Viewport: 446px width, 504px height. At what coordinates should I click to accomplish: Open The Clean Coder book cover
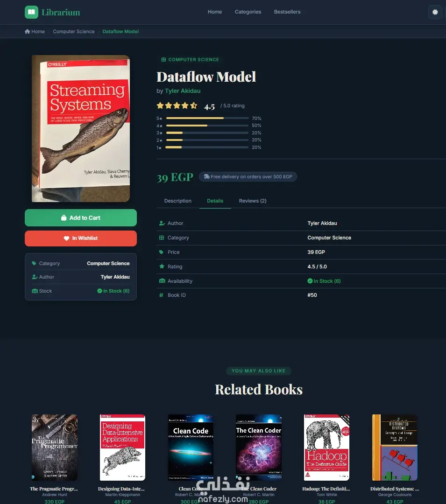259,448
